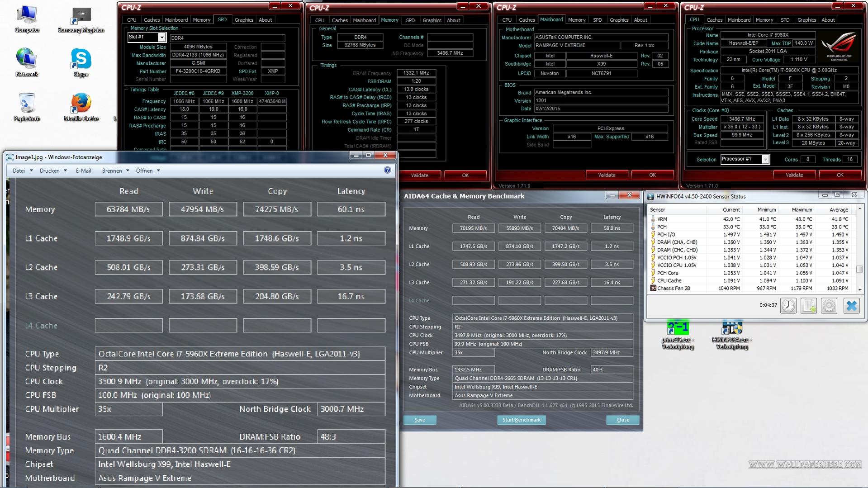This screenshot has height=488, width=868.
Task: Expand the Datei menu in Windows-Fotoanzeige
Action: click(x=23, y=171)
